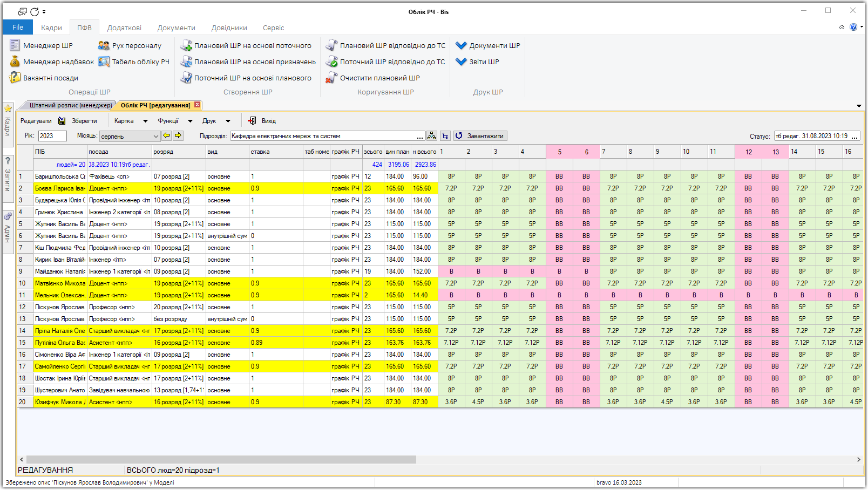Click the quick access refresh icon
The height and width of the screenshot is (490, 868).
35,11
